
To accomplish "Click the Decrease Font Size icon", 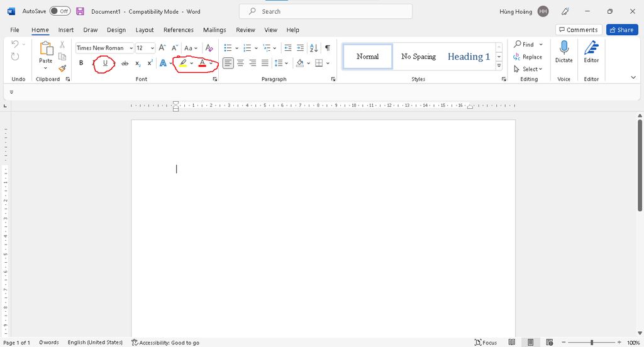I will (175, 48).
